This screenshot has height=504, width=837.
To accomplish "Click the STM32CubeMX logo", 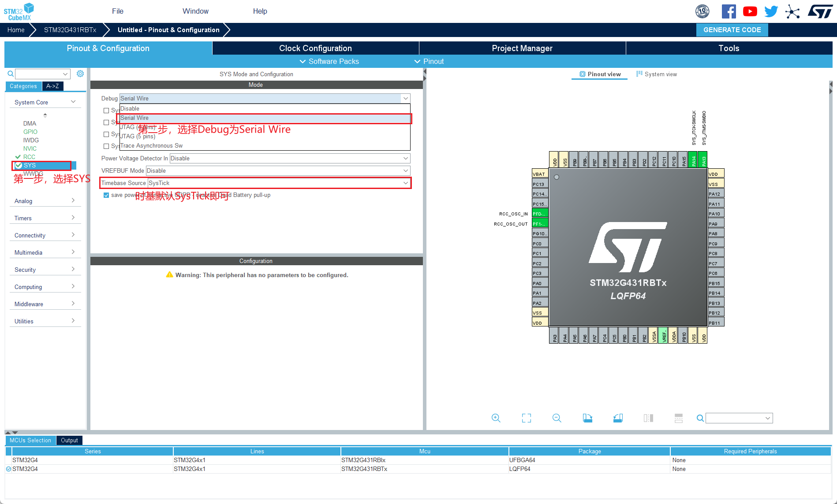I will (x=19, y=11).
